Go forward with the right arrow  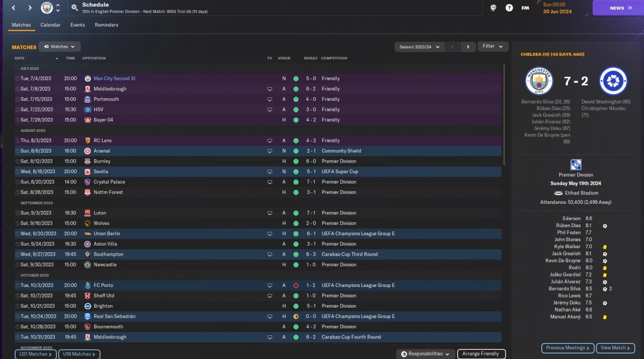[x=30, y=8]
